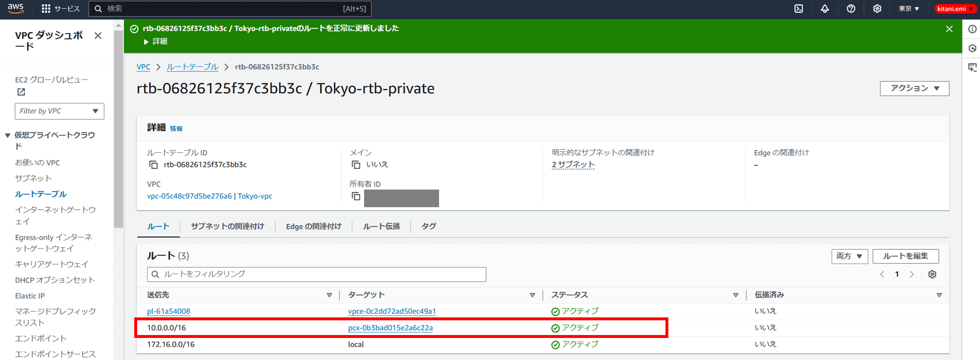Copy the route table ID
Image resolution: width=980 pixels, height=360 pixels.
tap(153, 165)
